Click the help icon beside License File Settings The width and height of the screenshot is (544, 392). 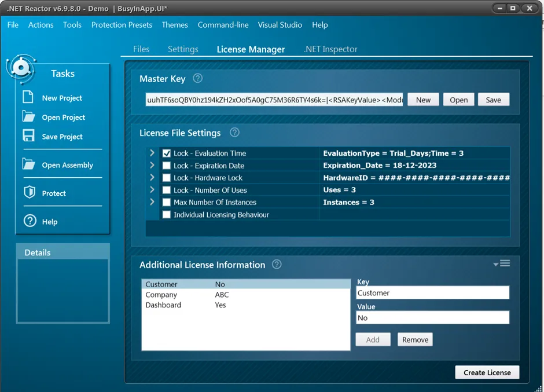(x=234, y=132)
